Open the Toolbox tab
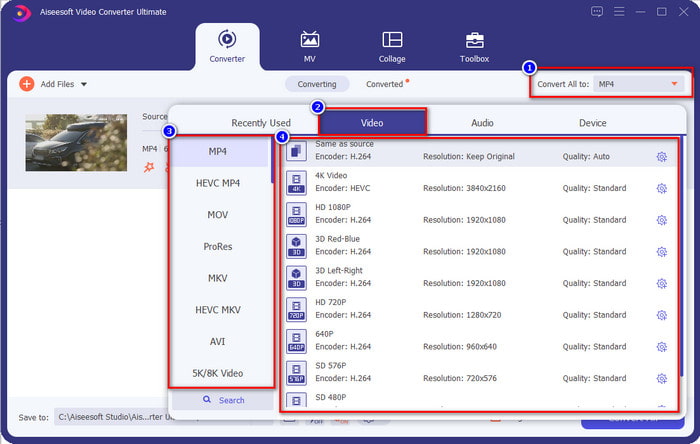Screen dimensions: 700x444 (x=474, y=46)
